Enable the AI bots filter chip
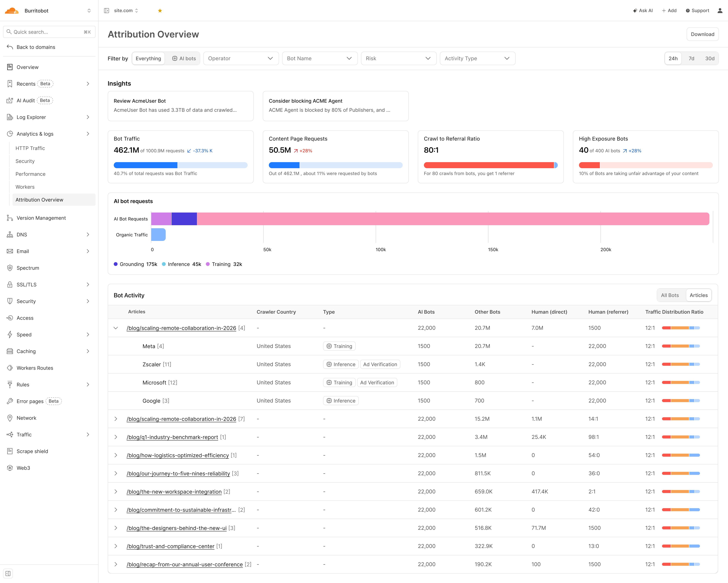Screen dimensions: 728x583 184,58
